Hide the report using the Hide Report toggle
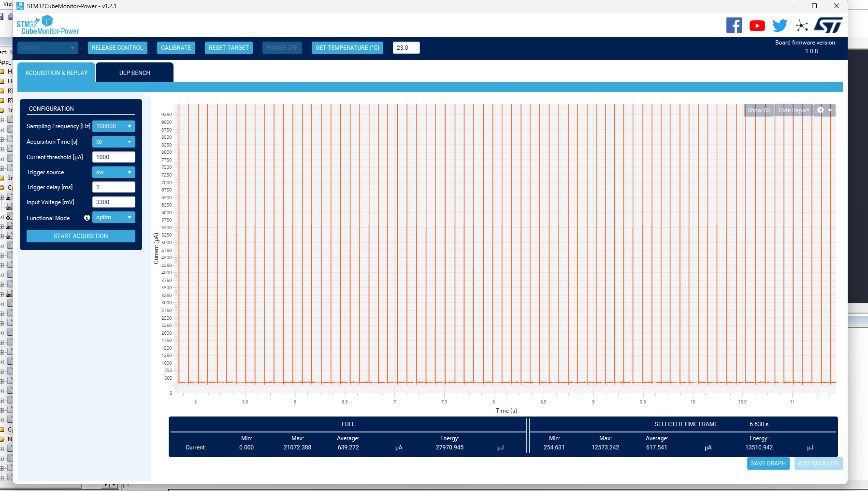The image size is (868, 491). click(793, 110)
